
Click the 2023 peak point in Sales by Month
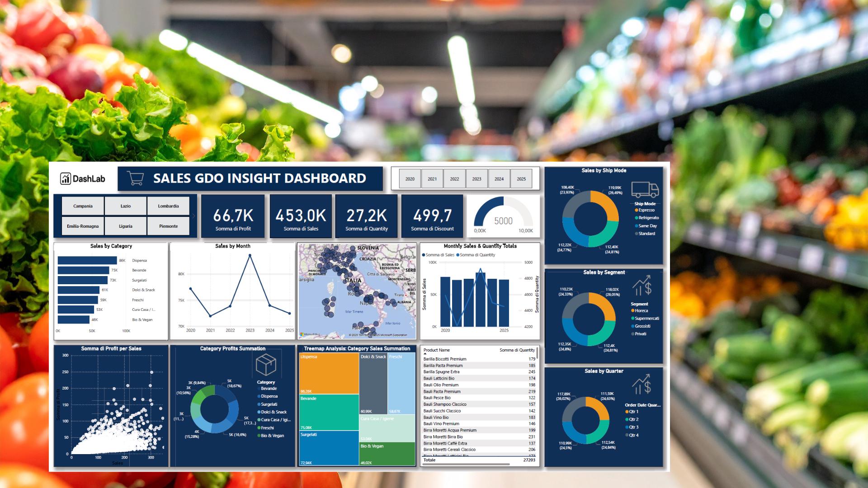(x=250, y=255)
